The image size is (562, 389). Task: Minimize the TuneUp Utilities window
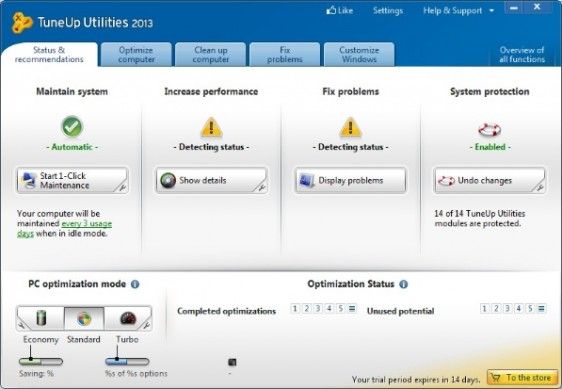click(514, 8)
